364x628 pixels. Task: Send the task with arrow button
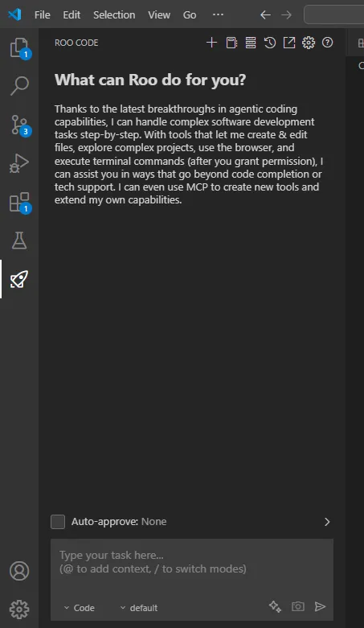pyautogui.click(x=320, y=606)
